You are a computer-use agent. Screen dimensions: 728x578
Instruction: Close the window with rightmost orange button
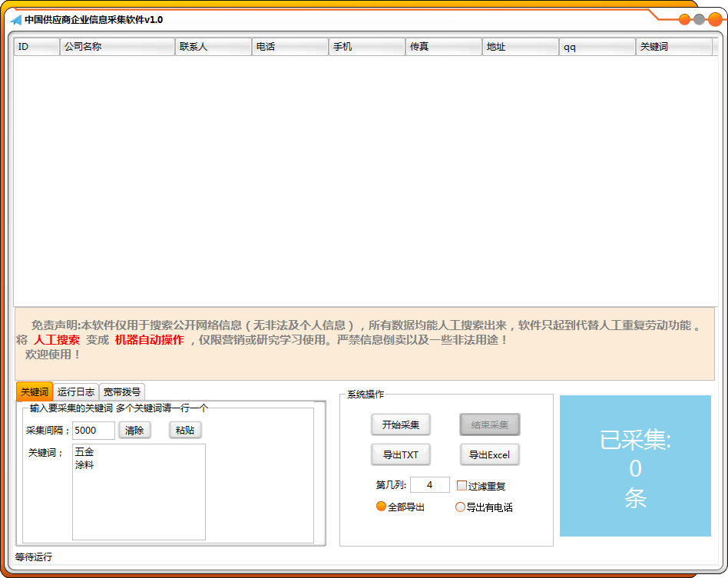coord(715,19)
